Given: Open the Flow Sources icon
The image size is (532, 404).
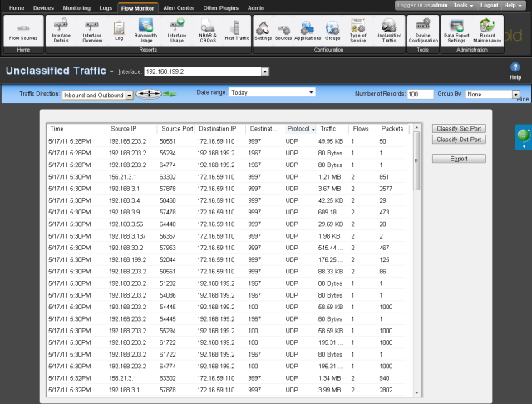Looking at the screenshot, I should 23,32.
